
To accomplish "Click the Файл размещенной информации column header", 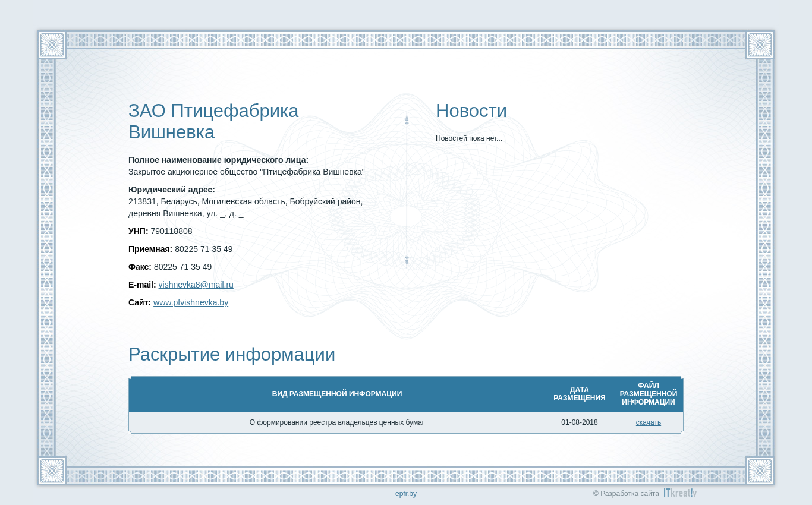I will [649, 394].
